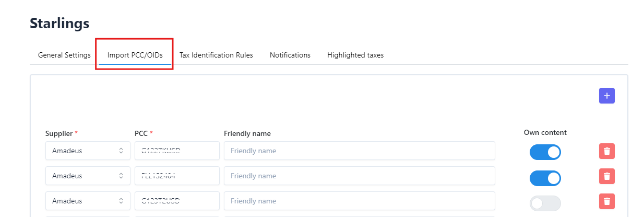Image resolution: width=644 pixels, height=217 pixels.
Task: Focus Friendly name input in second row
Action: (359, 176)
